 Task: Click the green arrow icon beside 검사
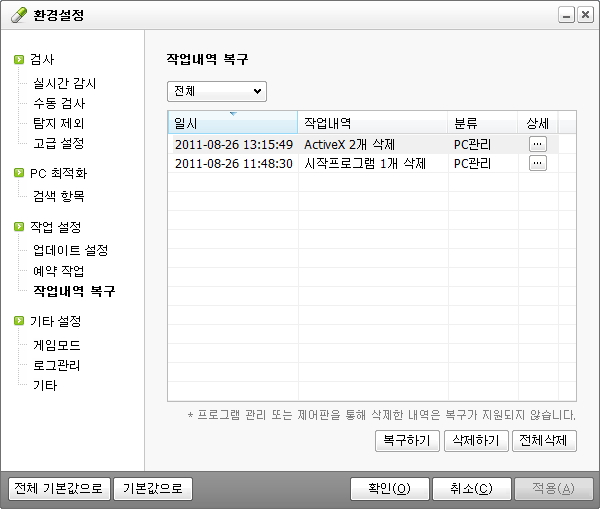point(20,60)
